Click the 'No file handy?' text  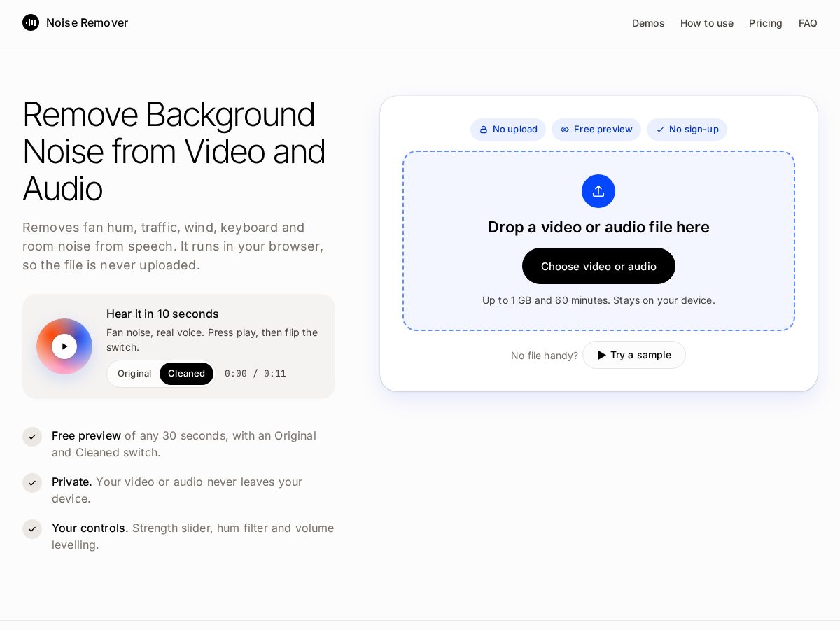tap(545, 356)
